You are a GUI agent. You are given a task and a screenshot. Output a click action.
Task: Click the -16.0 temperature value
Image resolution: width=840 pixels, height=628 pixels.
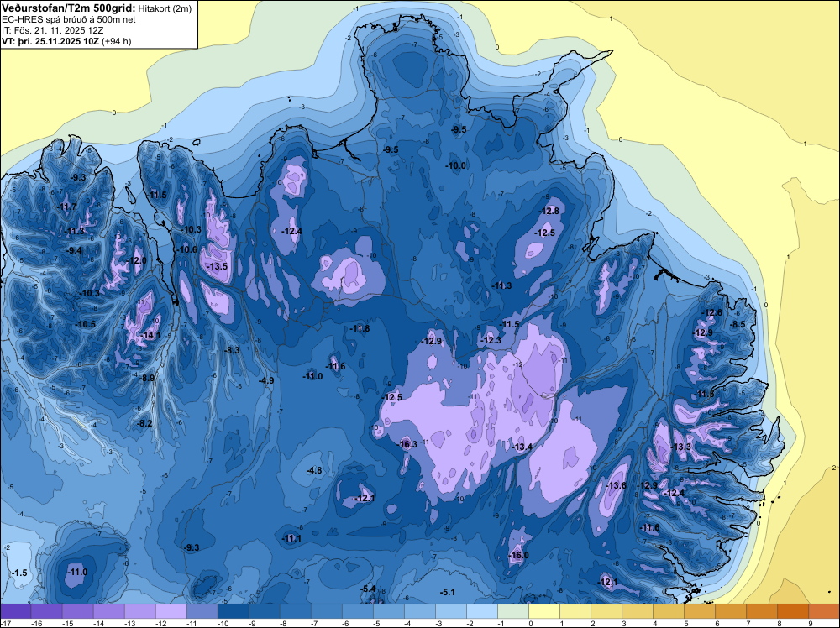pos(519,555)
